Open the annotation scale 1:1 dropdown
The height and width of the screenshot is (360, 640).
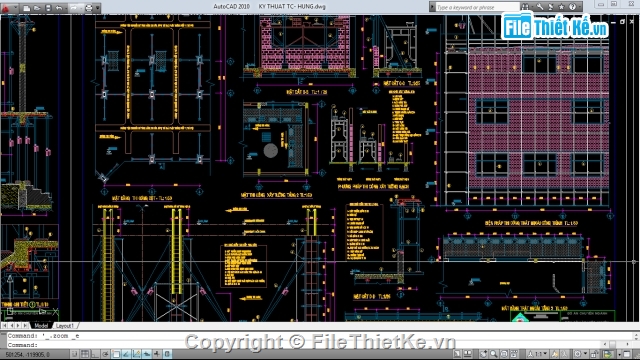point(540,354)
